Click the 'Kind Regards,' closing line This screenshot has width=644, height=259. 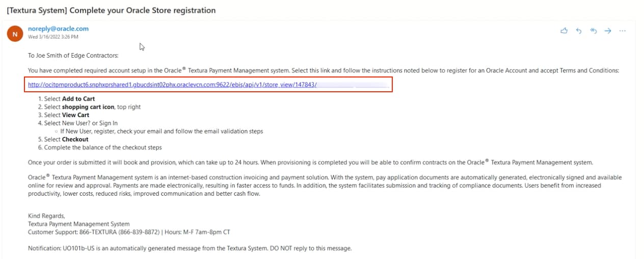point(46,216)
